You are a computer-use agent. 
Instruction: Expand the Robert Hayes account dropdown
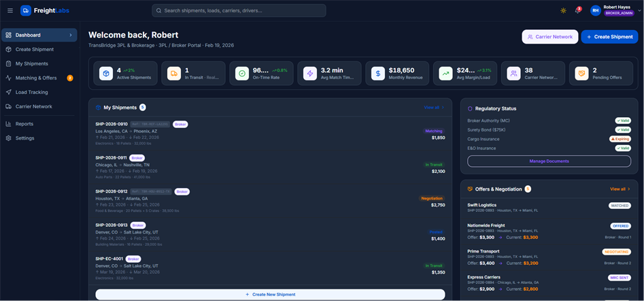pos(639,11)
